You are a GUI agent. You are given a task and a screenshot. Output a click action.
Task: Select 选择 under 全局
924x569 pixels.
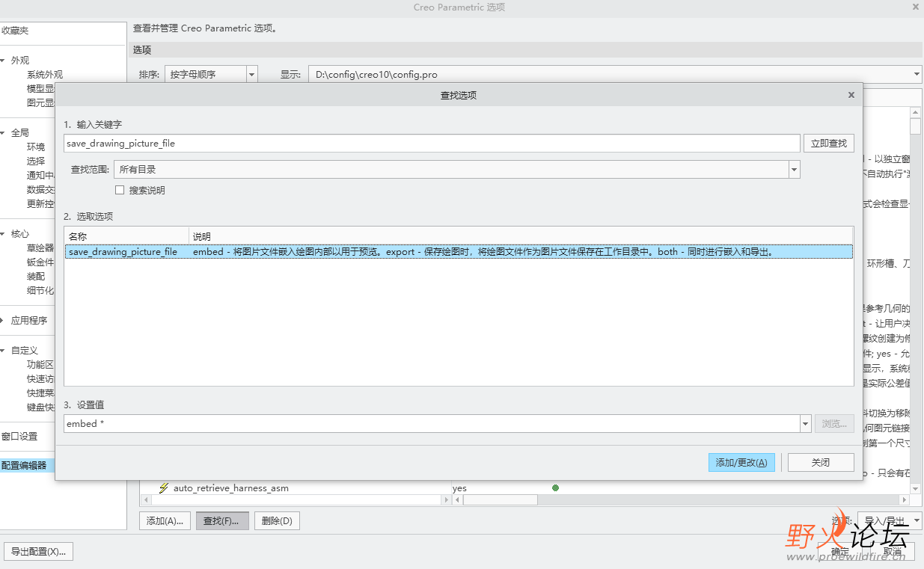pyautogui.click(x=36, y=162)
